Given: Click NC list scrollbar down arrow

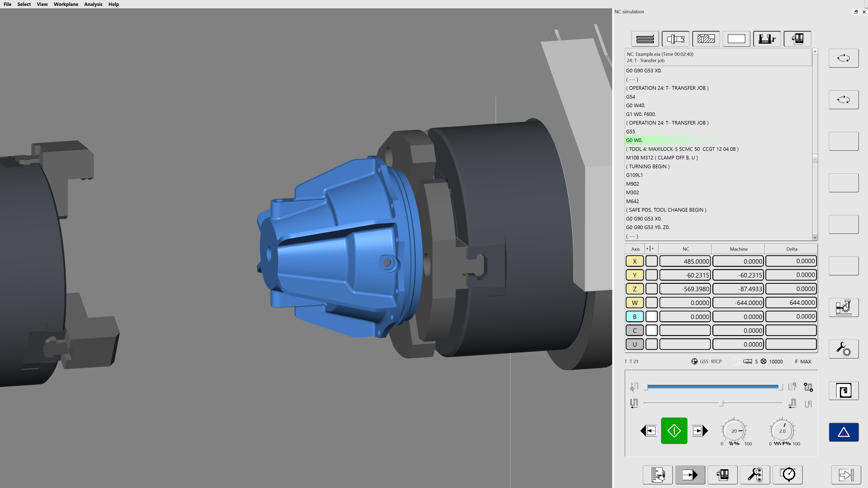Looking at the screenshot, I should [815, 238].
